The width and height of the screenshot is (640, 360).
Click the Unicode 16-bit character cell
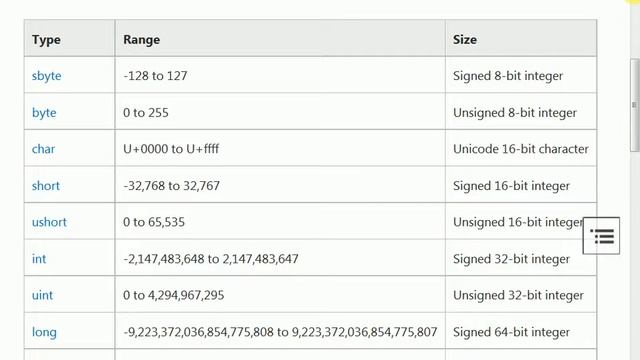click(x=521, y=148)
